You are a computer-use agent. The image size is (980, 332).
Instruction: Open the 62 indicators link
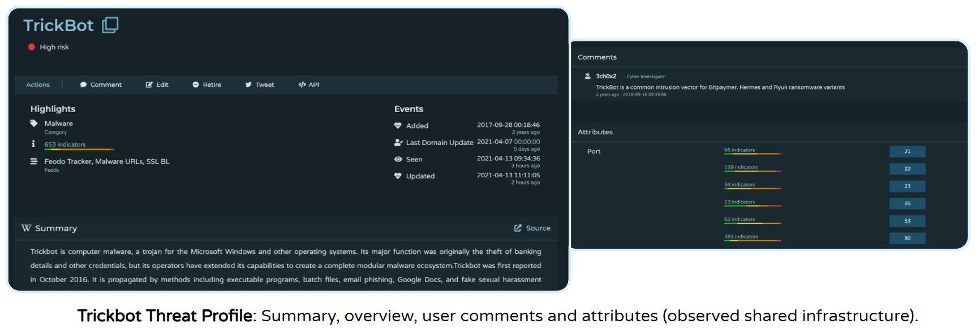[740, 219]
